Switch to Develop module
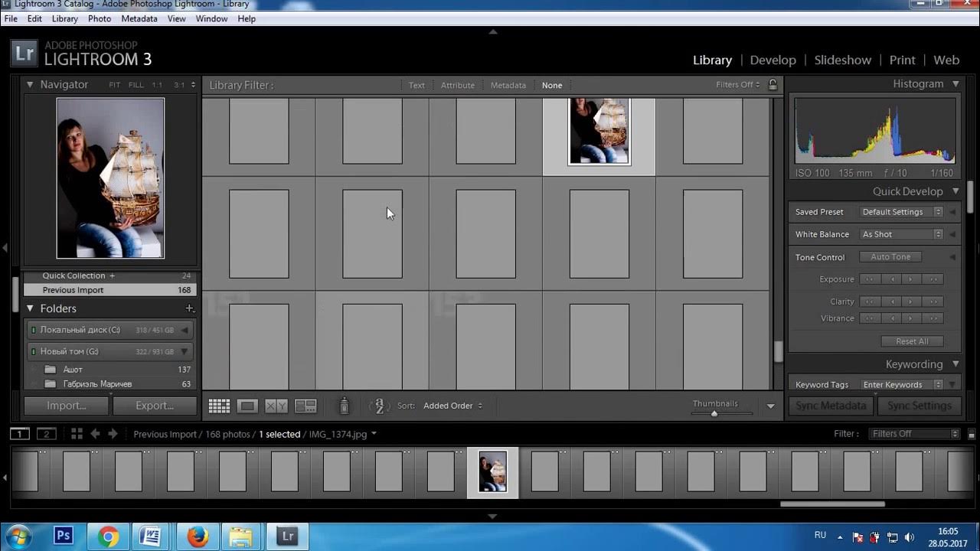 coord(773,60)
